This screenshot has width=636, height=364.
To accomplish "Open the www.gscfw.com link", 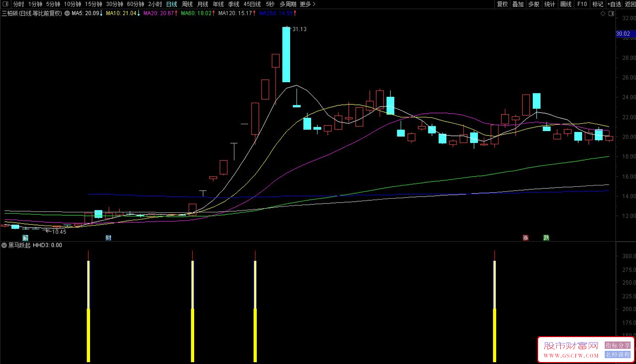I will point(571,356).
